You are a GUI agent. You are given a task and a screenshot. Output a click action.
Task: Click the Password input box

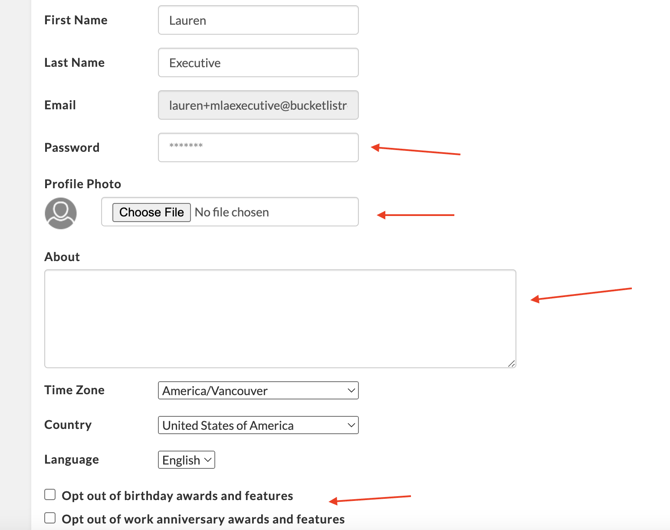[x=258, y=147]
